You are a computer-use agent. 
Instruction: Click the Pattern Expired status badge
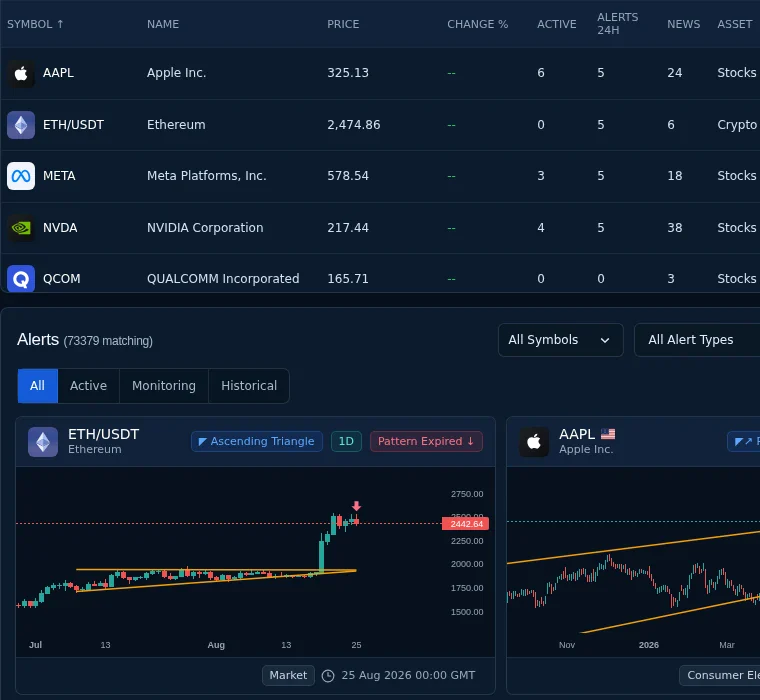(x=426, y=442)
